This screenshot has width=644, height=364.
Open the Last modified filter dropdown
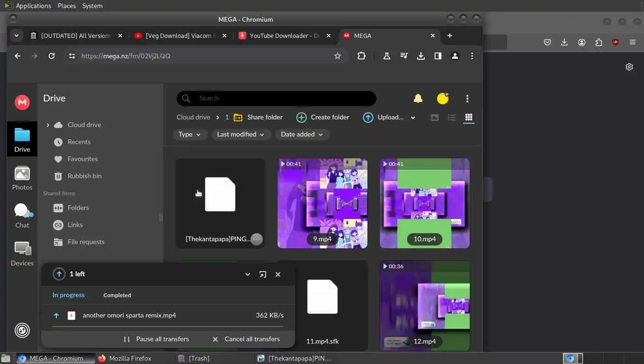click(241, 135)
